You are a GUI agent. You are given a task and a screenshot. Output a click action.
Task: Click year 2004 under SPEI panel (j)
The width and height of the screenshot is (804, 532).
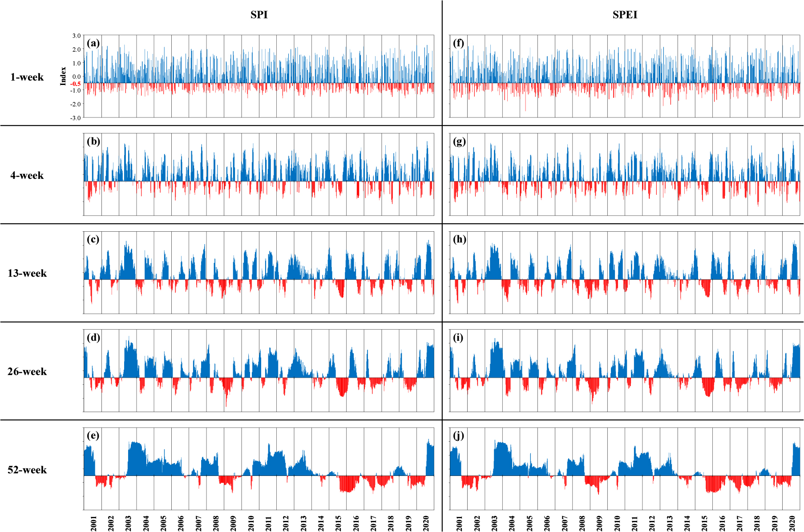(x=512, y=523)
